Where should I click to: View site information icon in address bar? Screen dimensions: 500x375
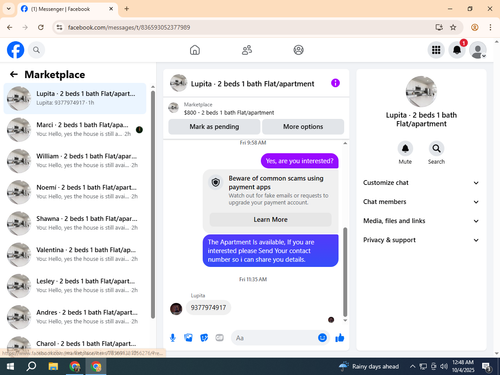coord(59,27)
